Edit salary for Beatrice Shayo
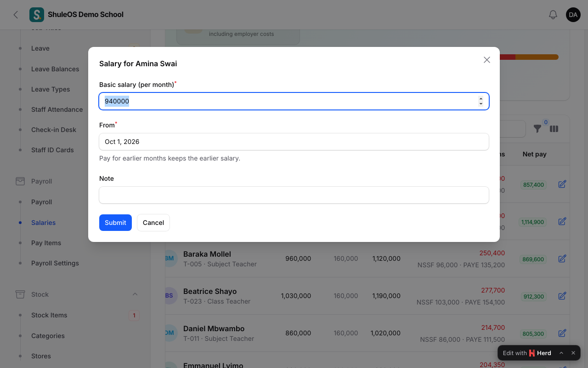 pyautogui.click(x=562, y=296)
